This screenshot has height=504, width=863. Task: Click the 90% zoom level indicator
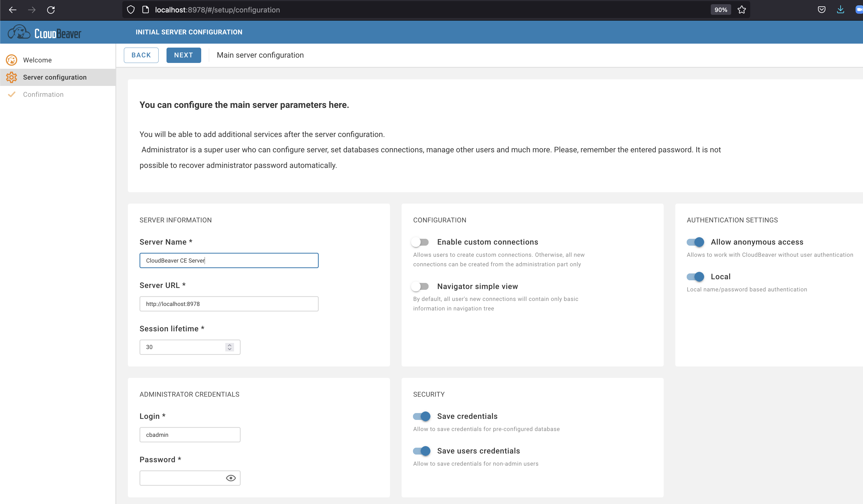click(x=721, y=10)
